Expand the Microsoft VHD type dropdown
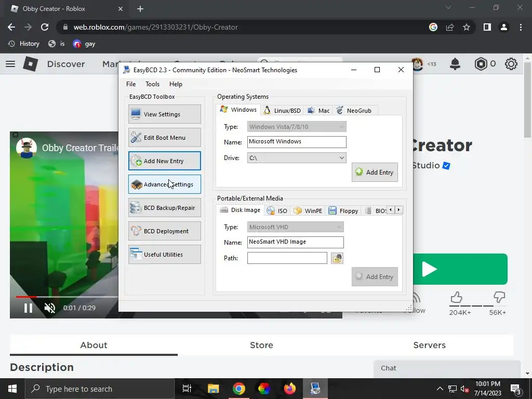Screen dimensions: 532x399 tap(295, 227)
